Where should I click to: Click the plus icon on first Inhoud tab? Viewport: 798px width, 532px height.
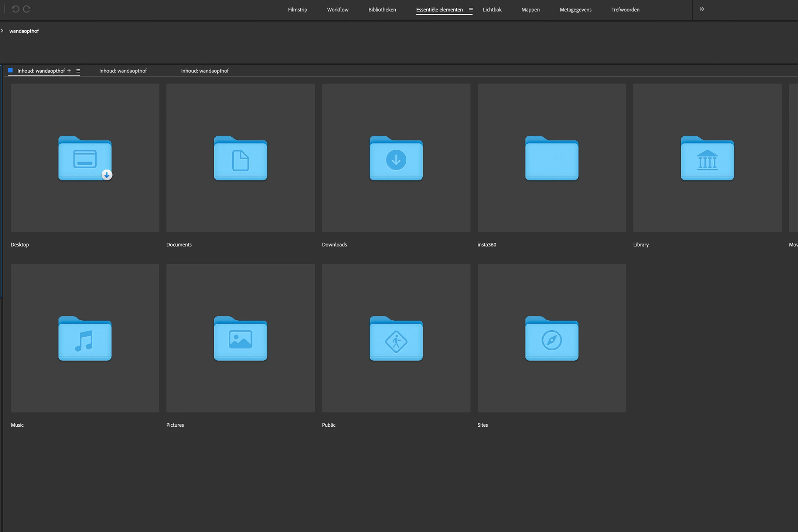click(x=69, y=71)
